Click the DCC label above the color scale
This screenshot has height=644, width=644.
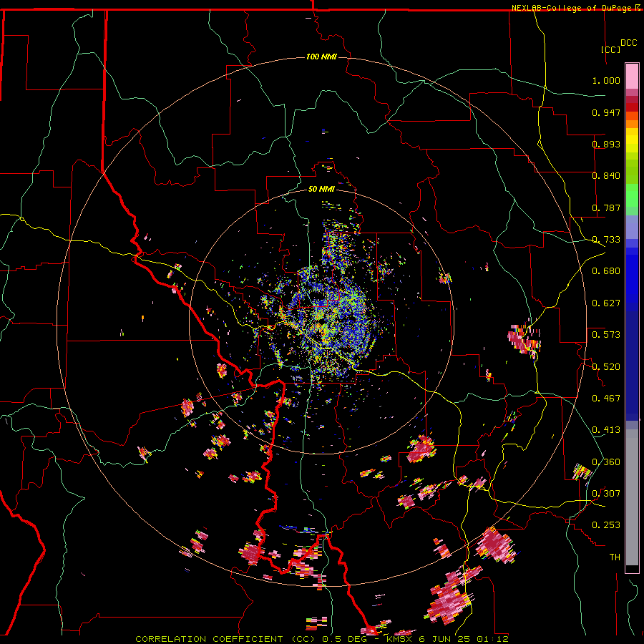tap(628, 43)
